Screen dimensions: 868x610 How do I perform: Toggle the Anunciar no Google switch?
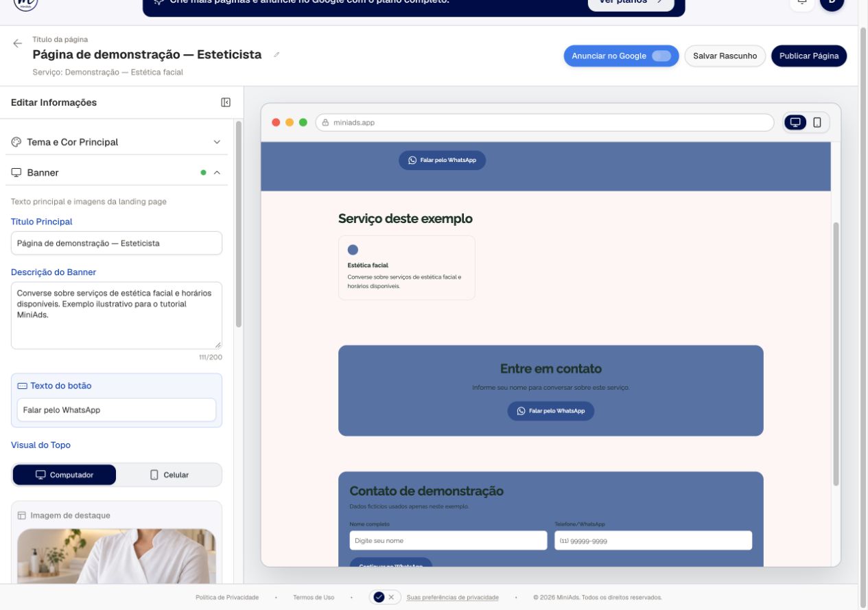pos(661,56)
